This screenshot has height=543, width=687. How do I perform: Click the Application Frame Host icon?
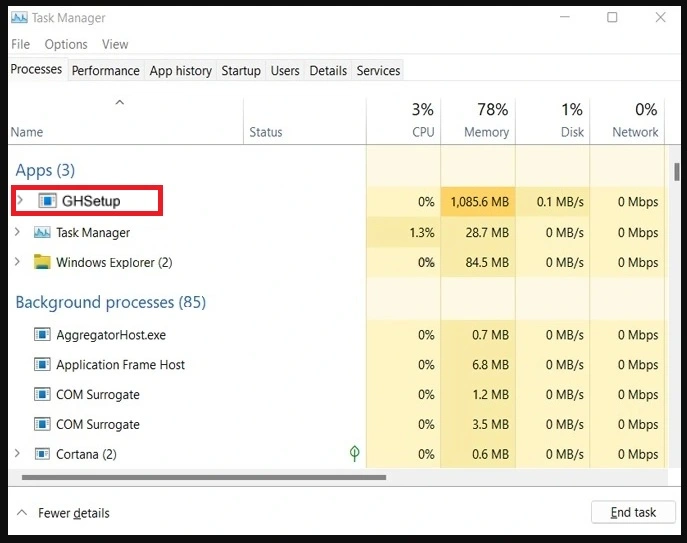[x=42, y=365]
